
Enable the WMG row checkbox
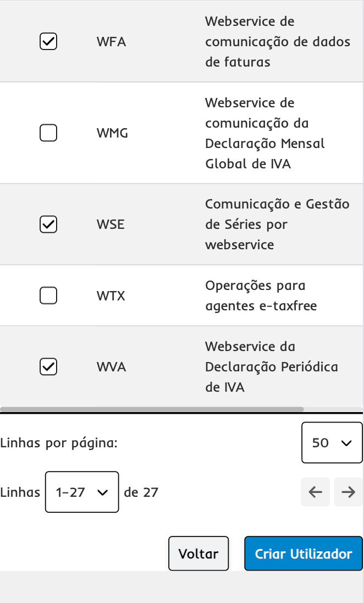click(x=48, y=133)
